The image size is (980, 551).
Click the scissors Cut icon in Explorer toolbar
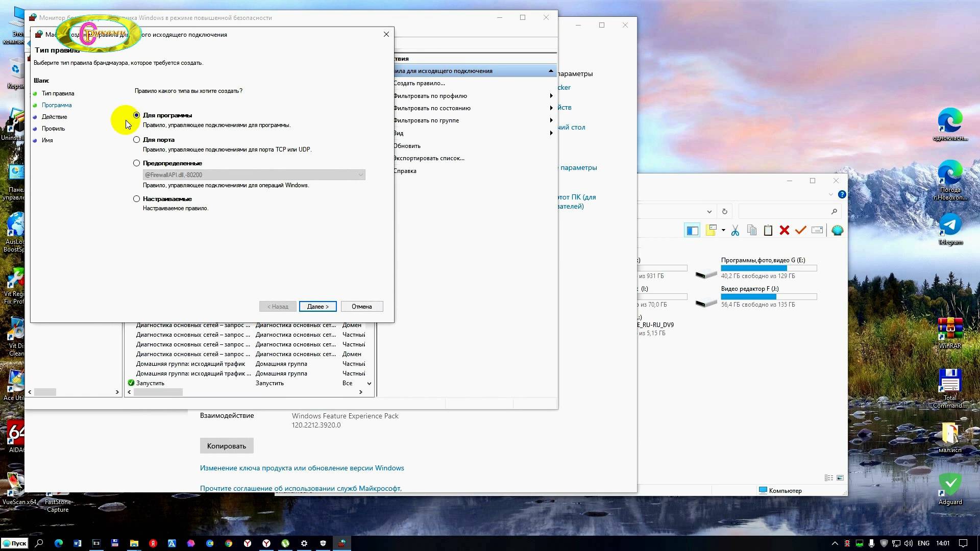click(x=735, y=231)
